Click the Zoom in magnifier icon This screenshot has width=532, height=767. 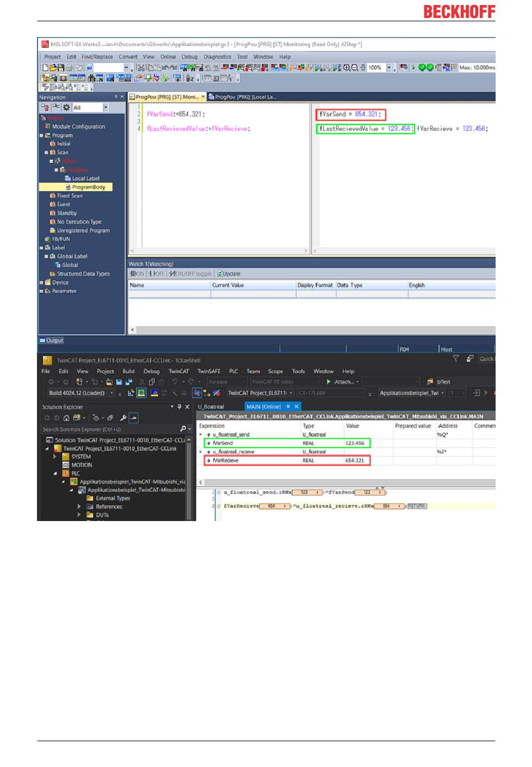[347, 67]
